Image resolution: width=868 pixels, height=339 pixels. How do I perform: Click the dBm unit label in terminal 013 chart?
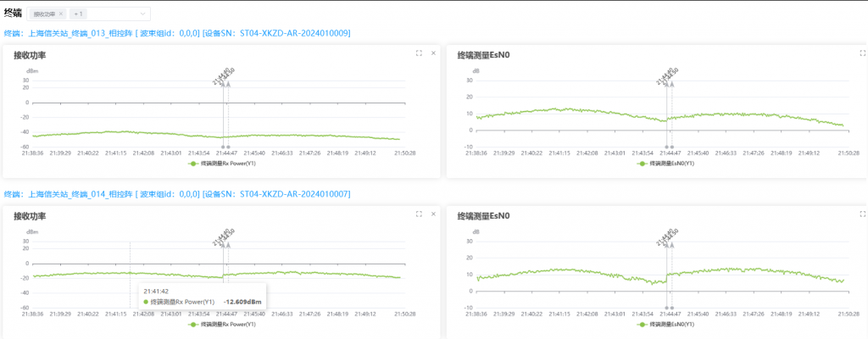coord(32,71)
